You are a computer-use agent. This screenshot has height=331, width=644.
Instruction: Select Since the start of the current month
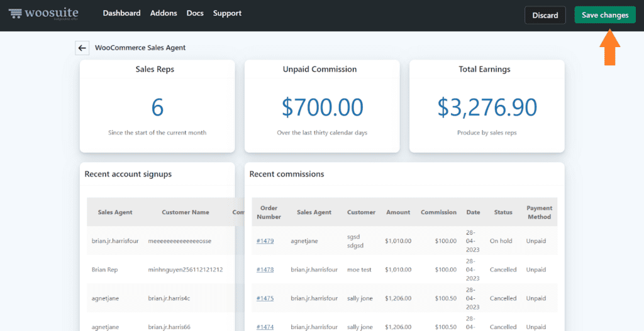[157, 133]
